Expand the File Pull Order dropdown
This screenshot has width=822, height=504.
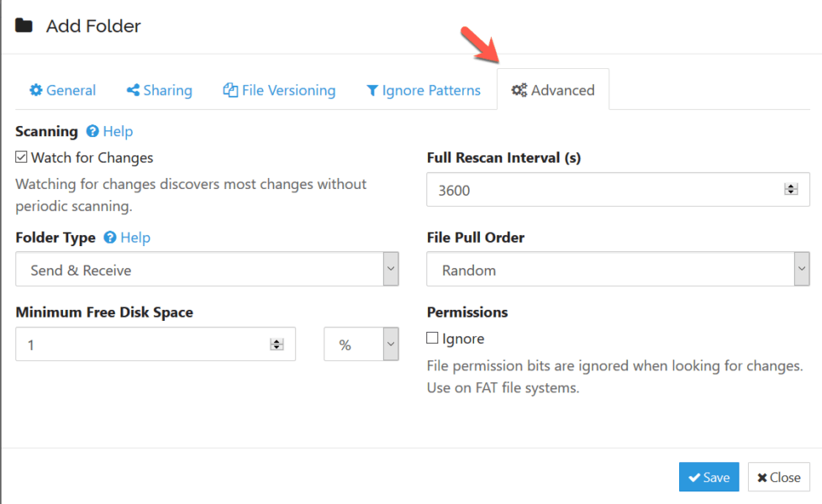click(618, 270)
